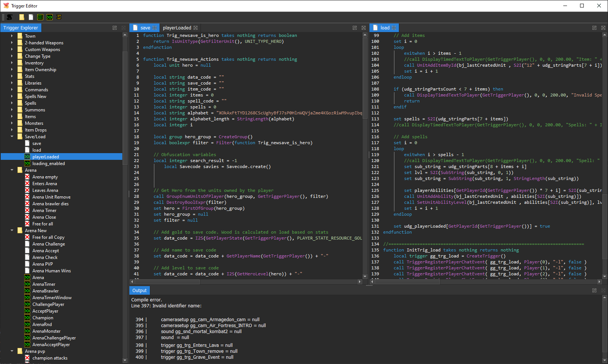This screenshot has height=364, width=608.
Task: Expand the Town folder
Action: click(12, 36)
